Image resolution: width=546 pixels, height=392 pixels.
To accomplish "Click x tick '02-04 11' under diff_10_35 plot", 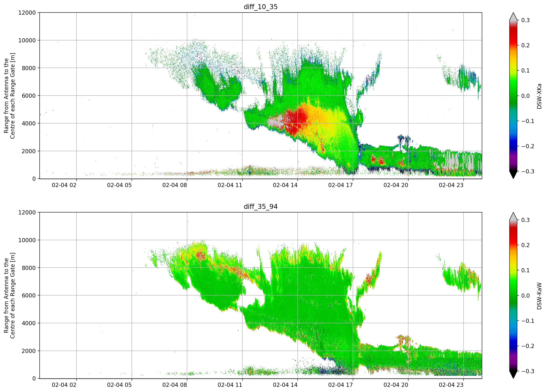I will 230,185.
